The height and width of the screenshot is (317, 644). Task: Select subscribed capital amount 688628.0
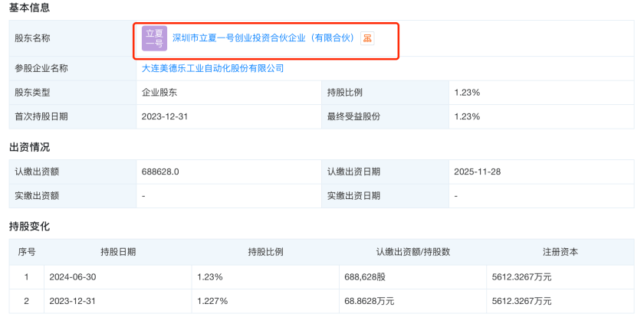(x=160, y=172)
